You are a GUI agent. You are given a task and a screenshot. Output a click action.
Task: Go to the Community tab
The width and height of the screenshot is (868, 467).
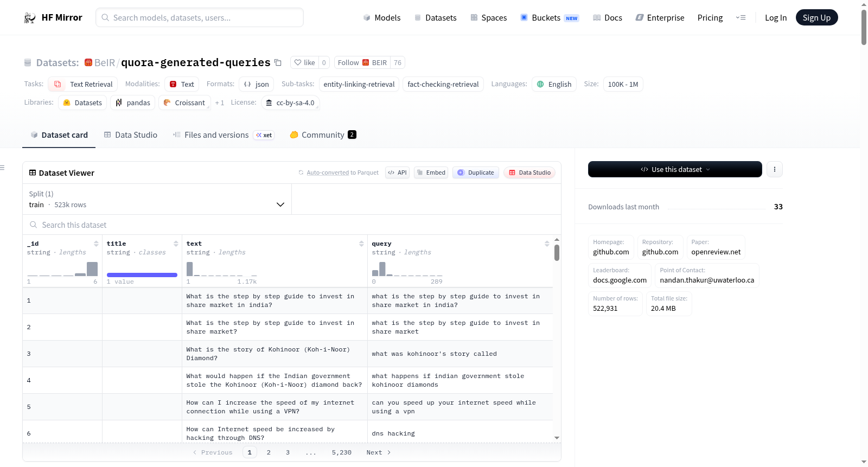(323, 135)
